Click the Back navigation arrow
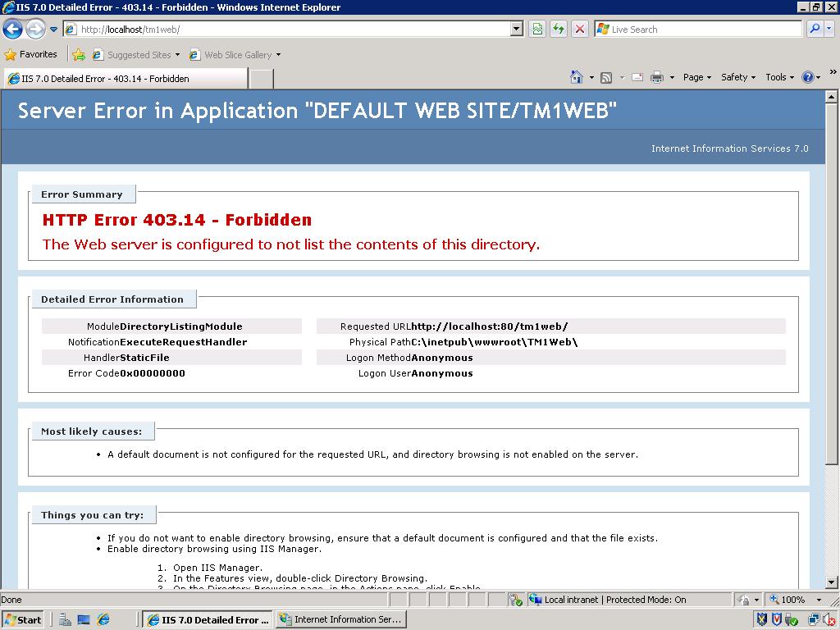840x630 pixels. (x=13, y=29)
